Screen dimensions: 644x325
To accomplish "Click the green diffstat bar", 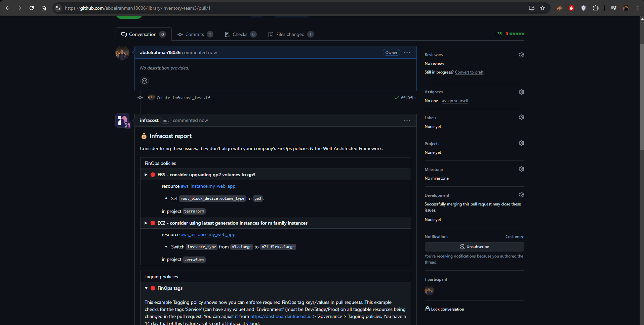I will (517, 34).
